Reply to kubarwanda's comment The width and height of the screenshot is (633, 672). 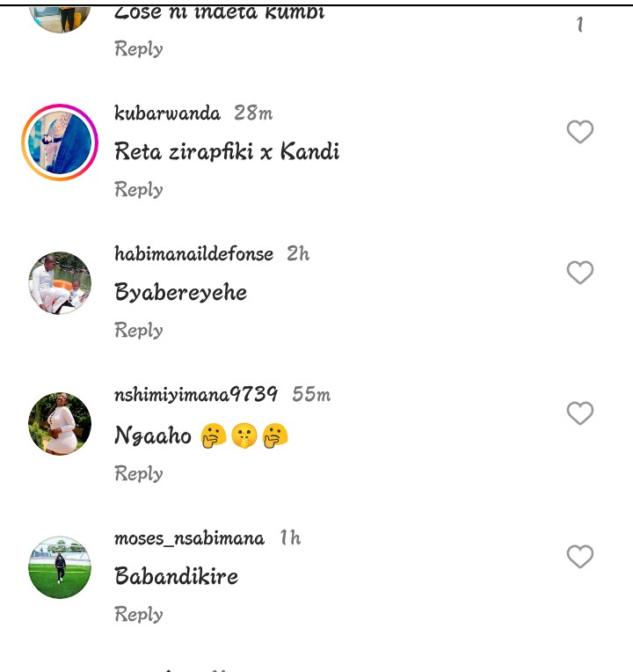pos(139,189)
